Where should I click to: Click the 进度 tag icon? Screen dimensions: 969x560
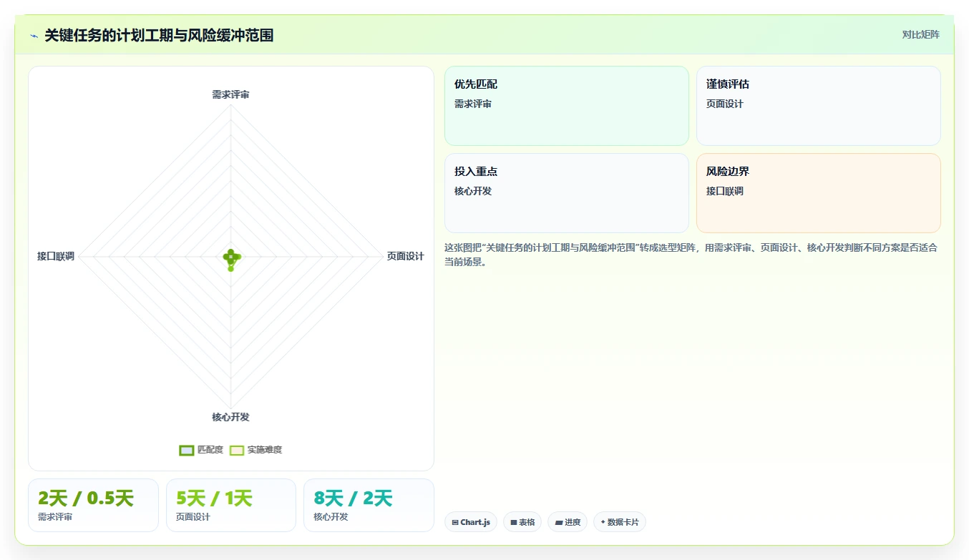click(x=558, y=523)
